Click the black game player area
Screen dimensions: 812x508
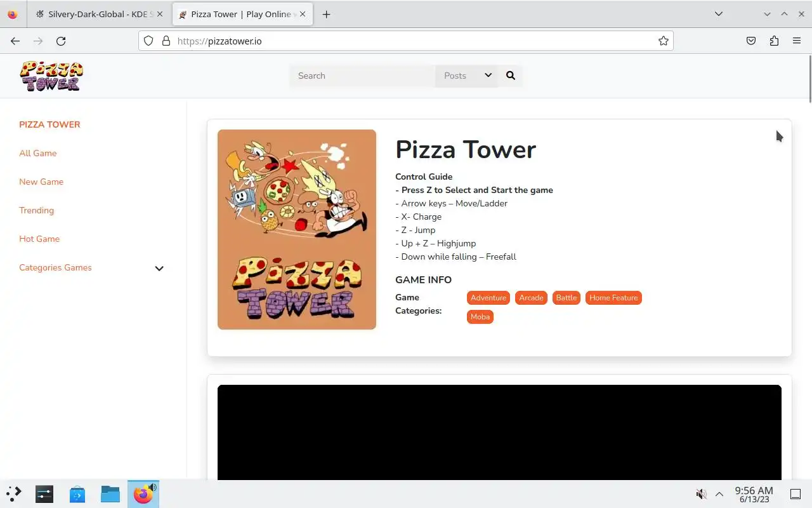point(499,432)
